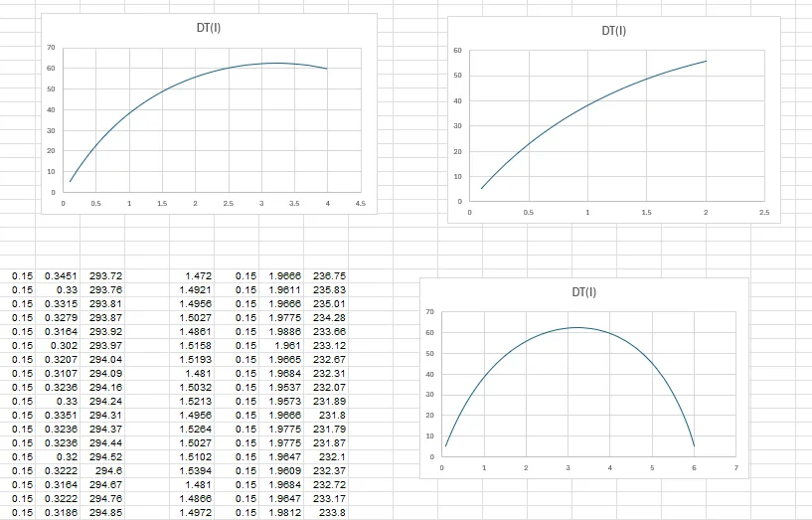Click cell with value 1.472
The image size is (812, 520).
click(192, 276)
